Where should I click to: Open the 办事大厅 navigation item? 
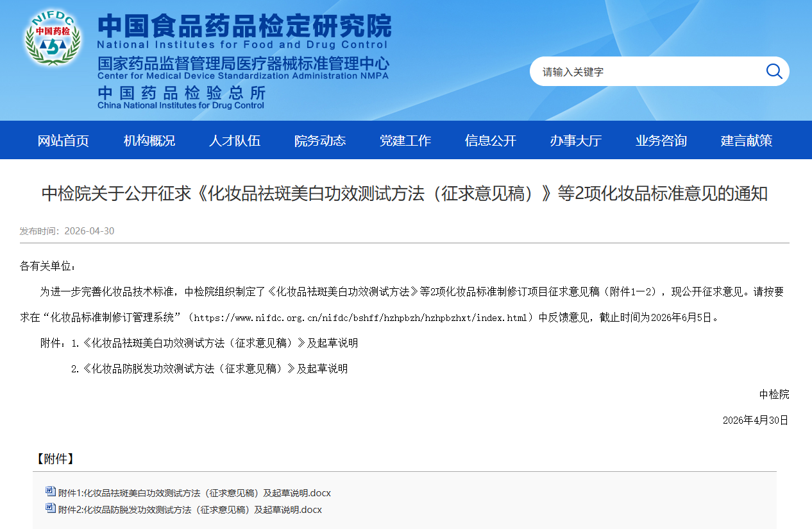pos(576,141)
